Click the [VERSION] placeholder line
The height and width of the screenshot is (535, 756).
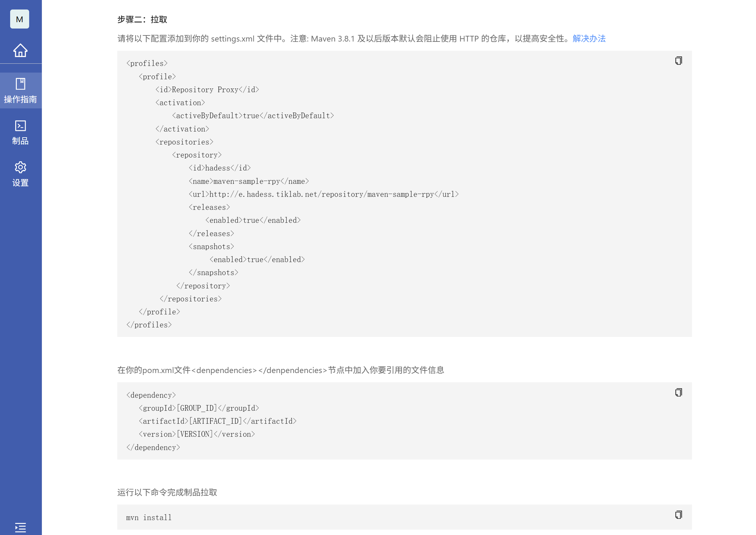pyautogui.click(x=197, y=434)
